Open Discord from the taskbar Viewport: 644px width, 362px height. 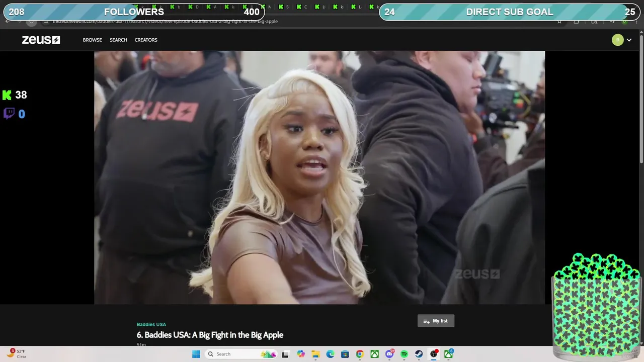tap(389, 354)
